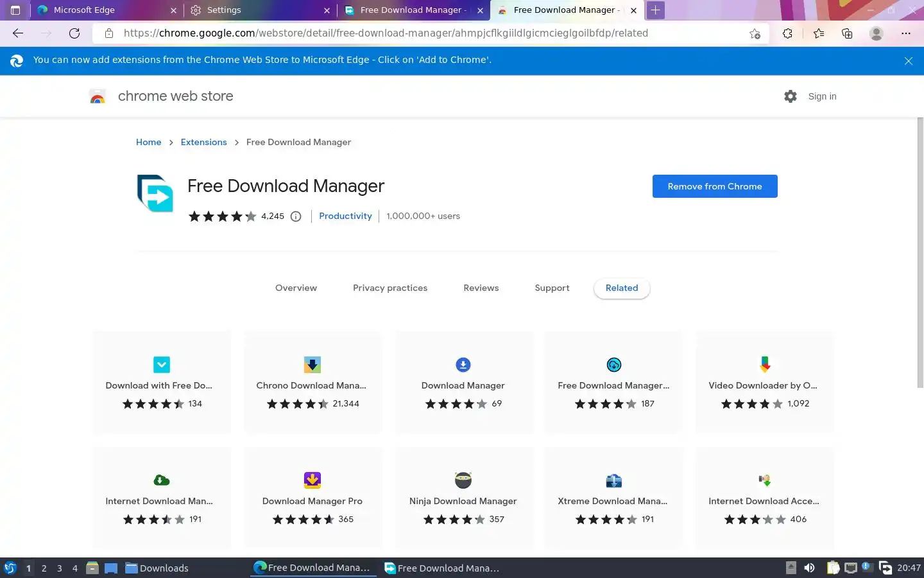Screen dimensions: 924x578
Task: Open the browser profile avatar
Action: pyautogui.click(x=876, y=33)
